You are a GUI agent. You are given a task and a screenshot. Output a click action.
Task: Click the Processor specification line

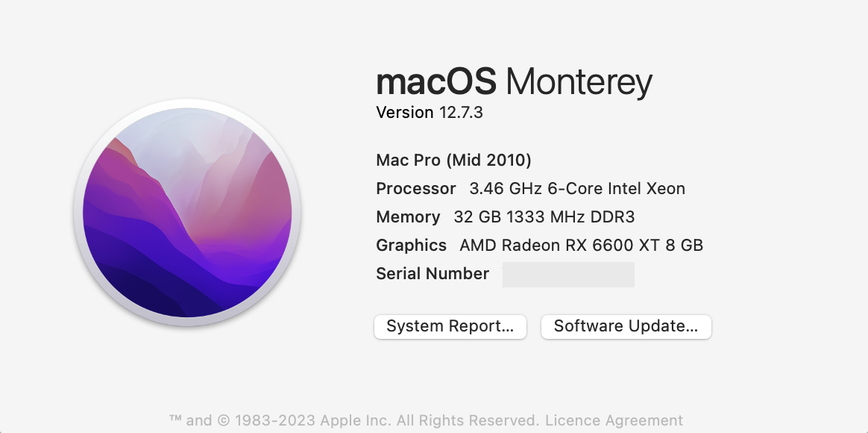pos(529,188)
